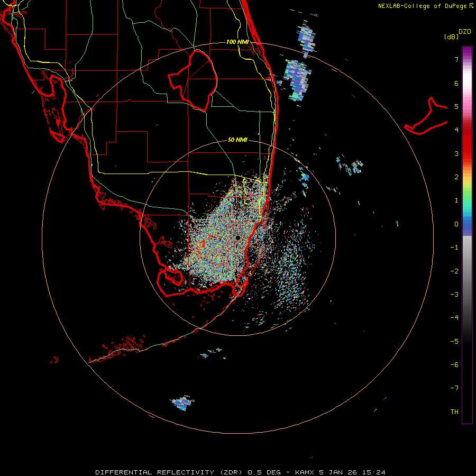Viewport: 476px width, 476px height.
Task: Click the Lake Okeechobee outline
Action: (x=193, y=80)
